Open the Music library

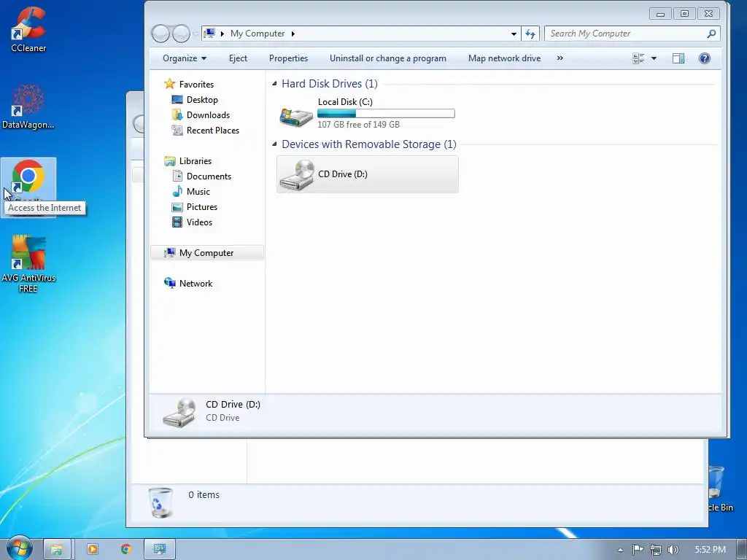pos(198,192)
